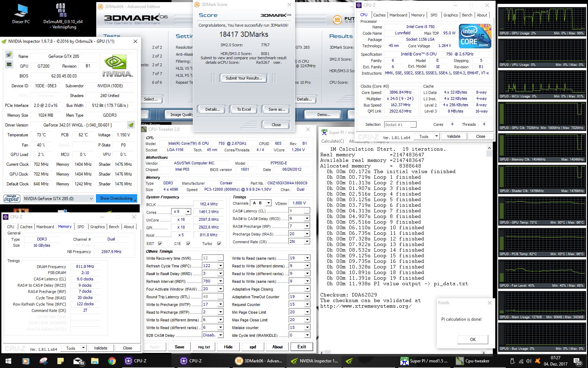This screenshot has width=588, height=368.
Task: Toggle the Turbo checkbox in CPU-Tweaker
Action: click(219, 244)
